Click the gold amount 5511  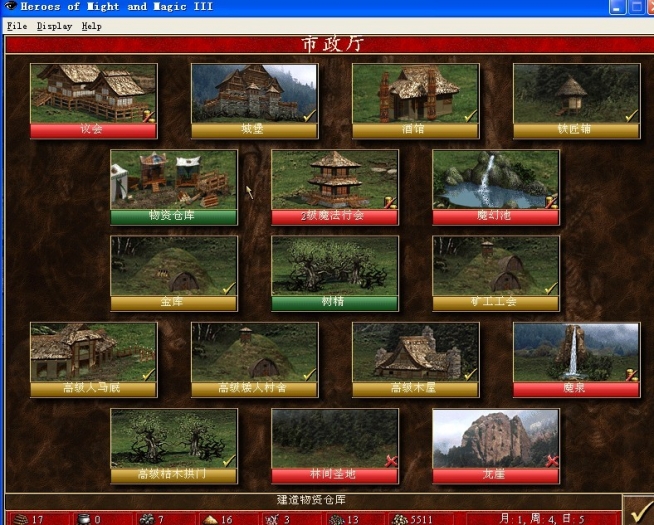pyautogui.click(x=421, y=520)
